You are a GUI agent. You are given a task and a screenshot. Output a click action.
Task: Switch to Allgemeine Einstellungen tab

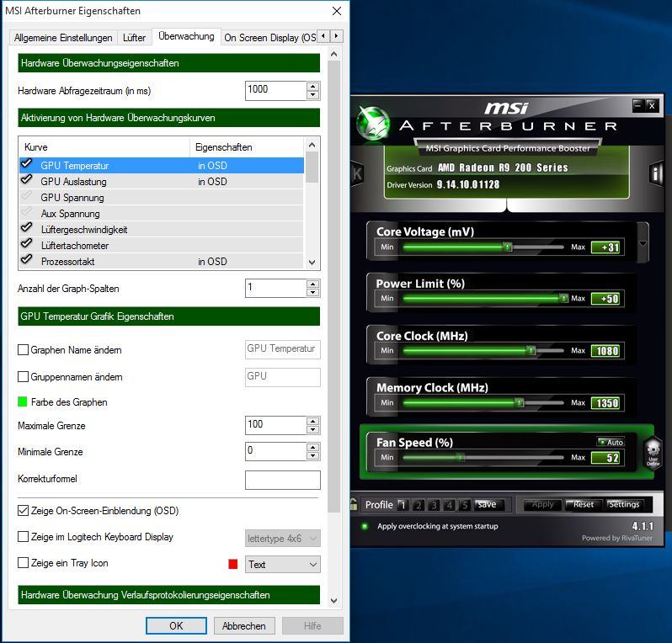[x=63, y=38]
